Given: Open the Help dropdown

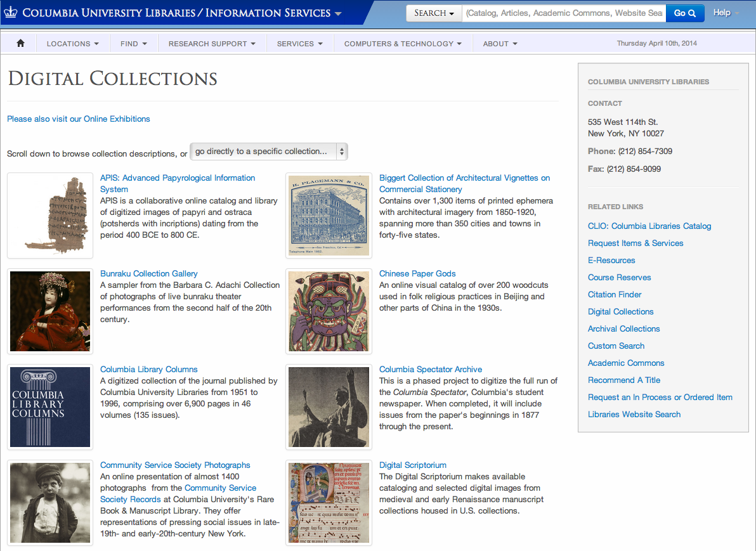Looking at the screenshot, I should (726, 13).
